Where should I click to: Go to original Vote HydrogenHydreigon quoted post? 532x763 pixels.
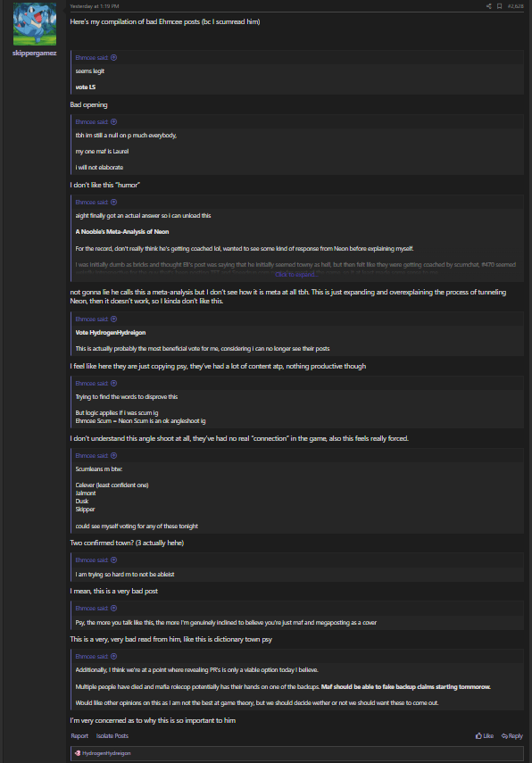113,319
